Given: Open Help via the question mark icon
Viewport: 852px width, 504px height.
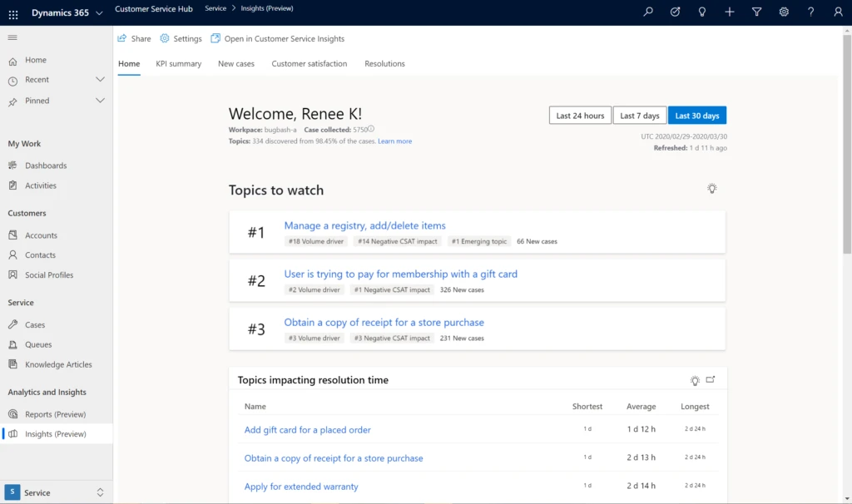Looking at the screenshot, I should pos(809,12).
